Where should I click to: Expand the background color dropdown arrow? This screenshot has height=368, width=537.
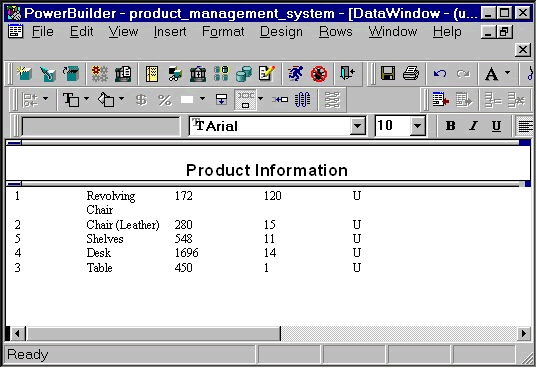202,99
